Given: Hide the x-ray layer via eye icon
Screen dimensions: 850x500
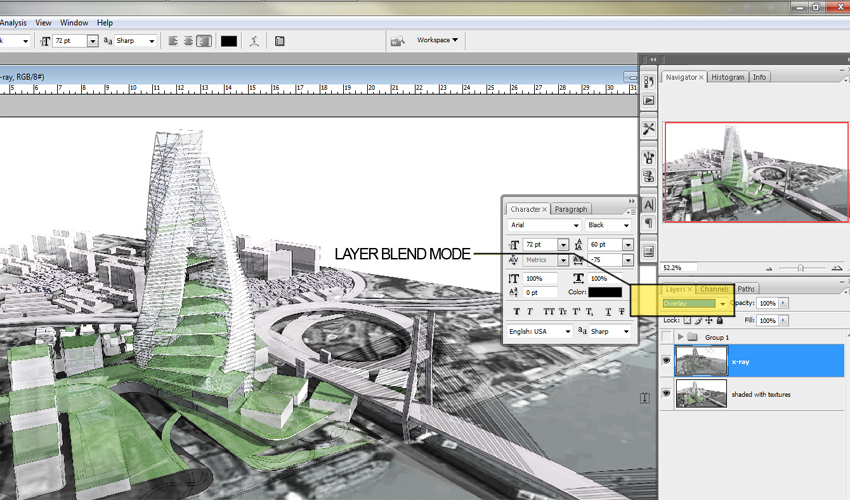Looking at the screenshot, I should pos(666,361).
